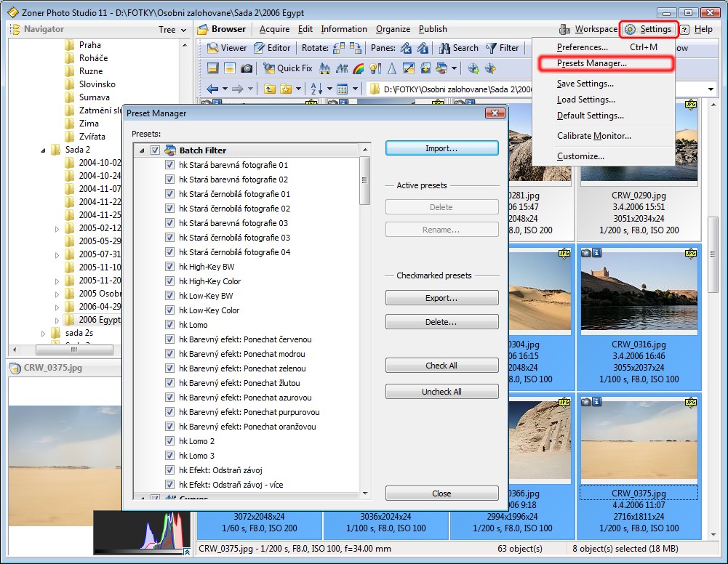Screen dimensions: 728x564
Task: Toggle the information pane icon
Action: click(x=423, y=48)
